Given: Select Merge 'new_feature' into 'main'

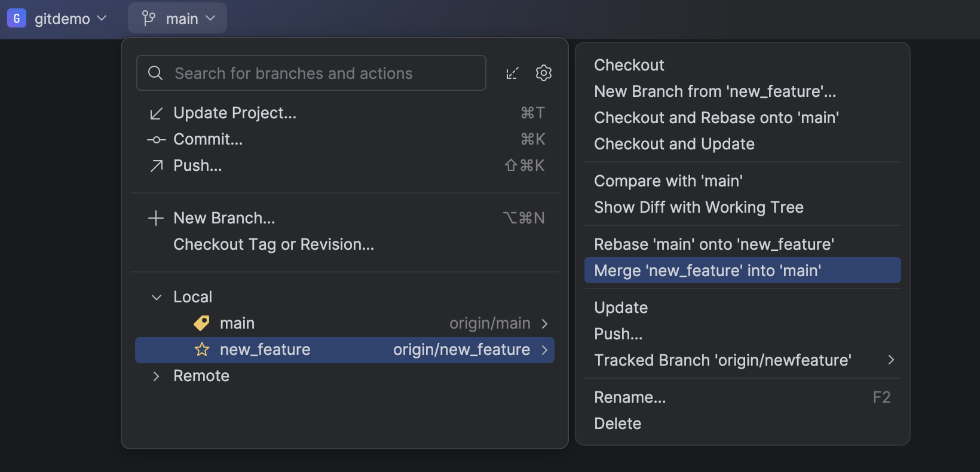Looking at the screenshot, I should (x=743, y=271).
